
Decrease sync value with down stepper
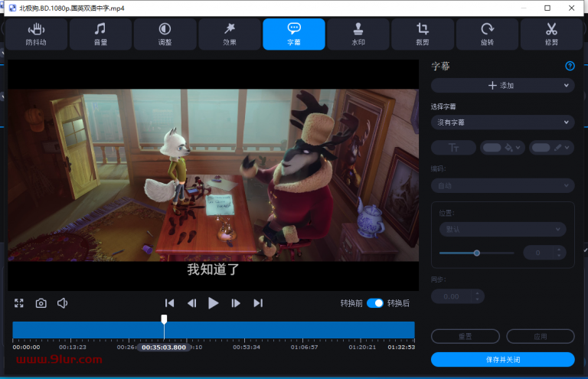tap(477, 299)
